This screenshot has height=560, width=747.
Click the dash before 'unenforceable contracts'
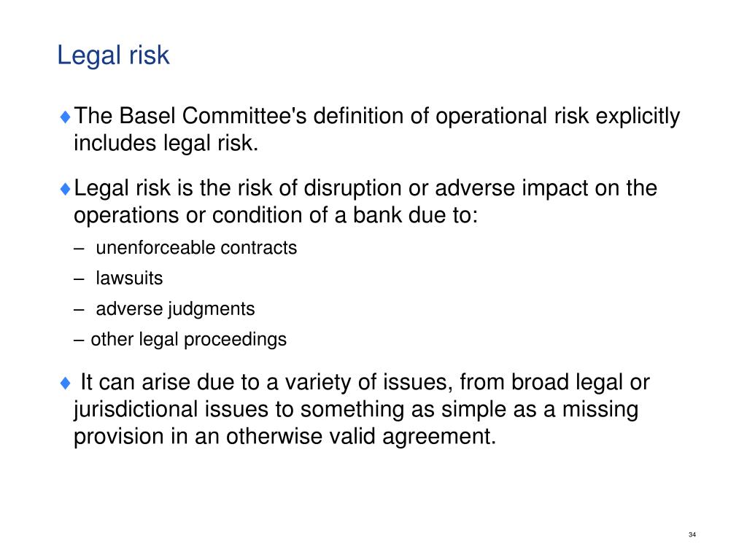(79, 249)
